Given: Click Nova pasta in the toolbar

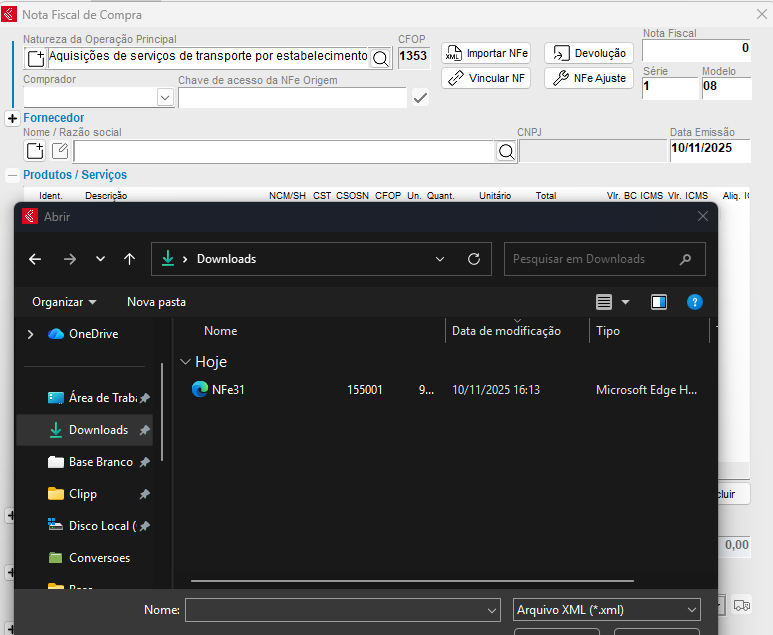Looking at the screenshot, I should [x=156, y=302].
